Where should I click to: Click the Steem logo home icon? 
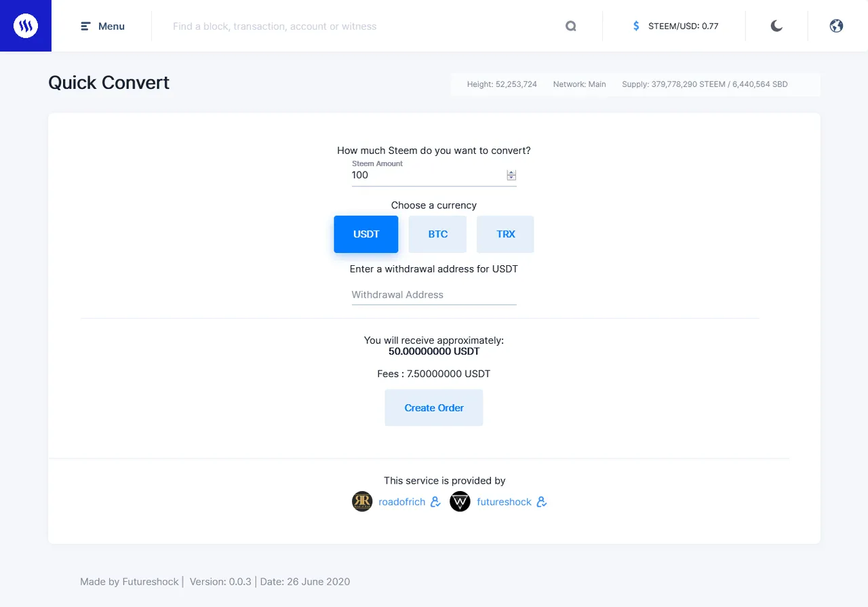point(26,26)
